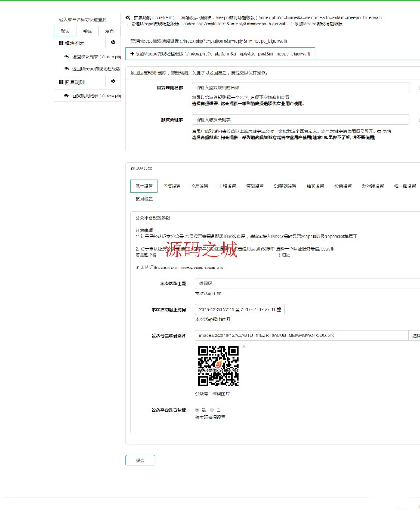The height and width of the screenshot is (513, 420).
Task: Open 返回Meepo微现场超级版 in the sidebar
Action: tap(96, 69)
